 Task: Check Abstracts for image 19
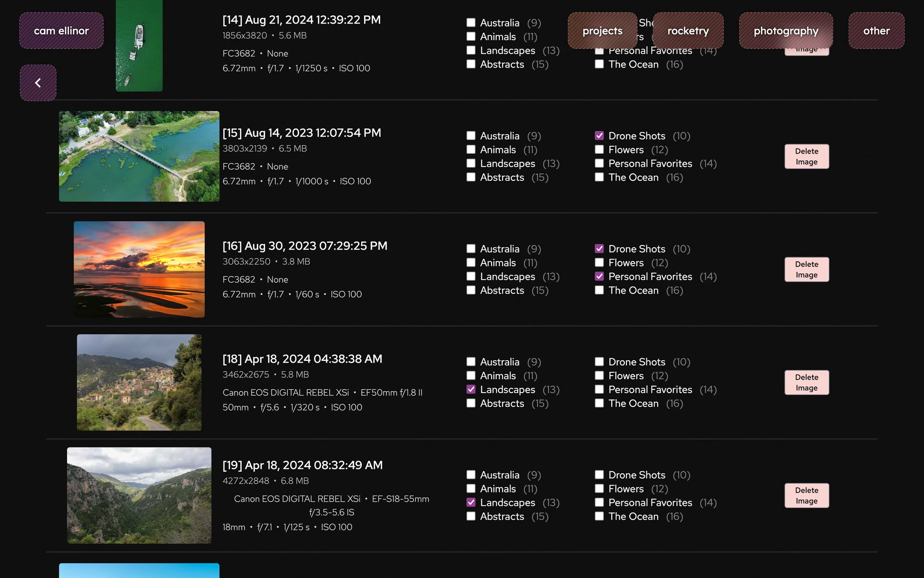click(x=471, y=517)
